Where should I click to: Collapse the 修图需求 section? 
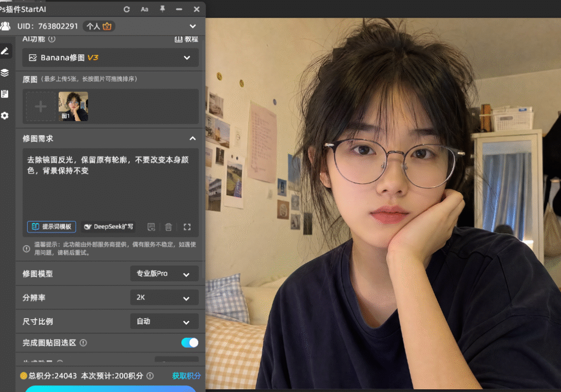tap(192, 139)
